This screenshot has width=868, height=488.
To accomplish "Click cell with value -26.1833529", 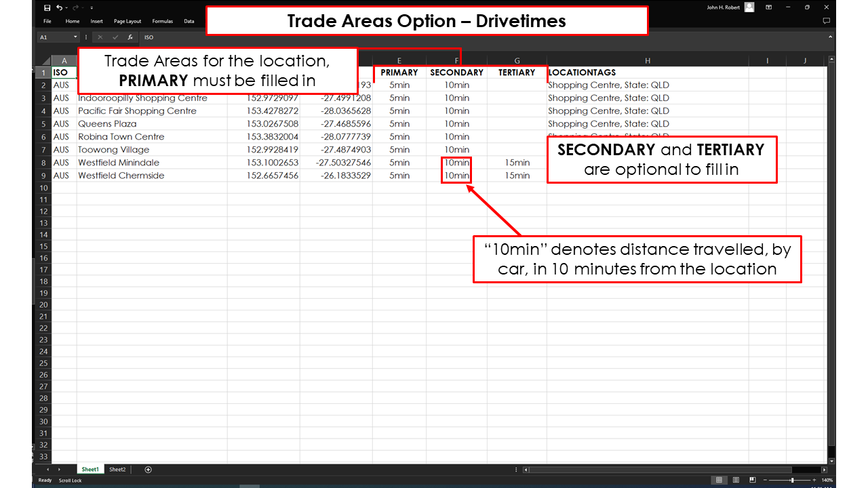I will 336,176.
